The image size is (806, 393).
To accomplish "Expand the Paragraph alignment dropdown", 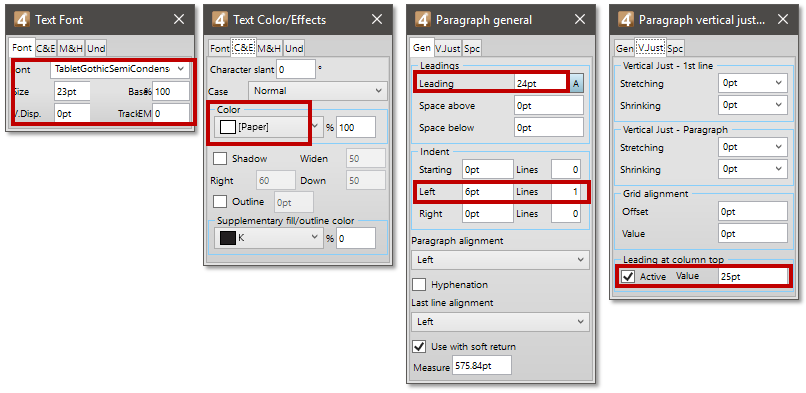I will pyautogui.click(x=500, y=260).
